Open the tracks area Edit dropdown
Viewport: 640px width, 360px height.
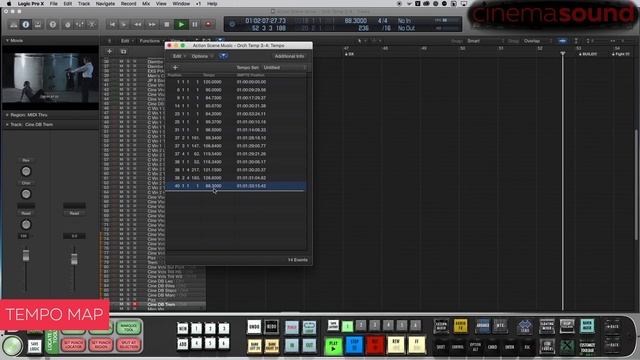[126, 41]
